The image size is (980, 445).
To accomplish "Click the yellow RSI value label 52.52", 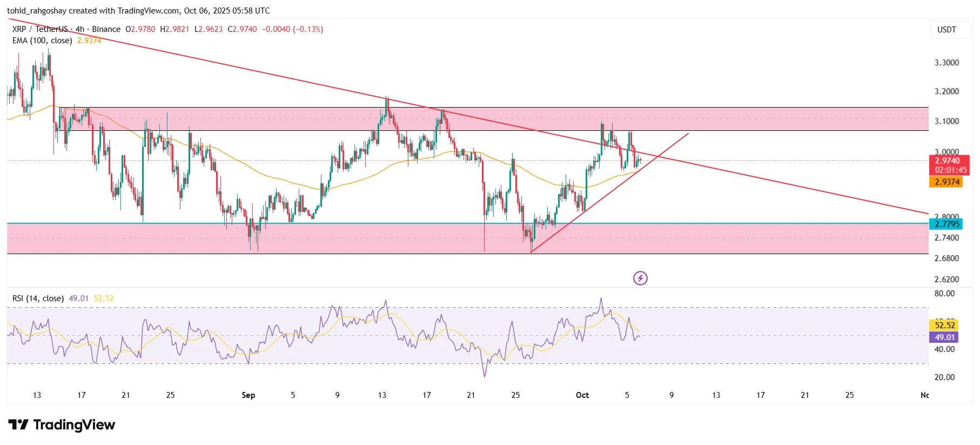I will [944, 325].
